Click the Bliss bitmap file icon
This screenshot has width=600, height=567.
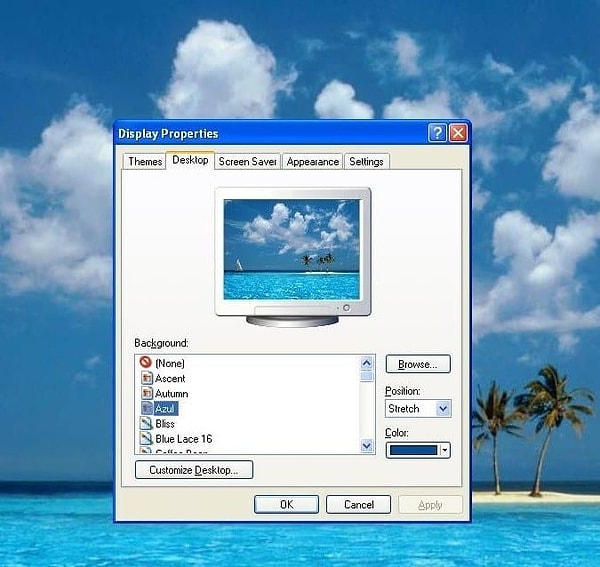146,424
